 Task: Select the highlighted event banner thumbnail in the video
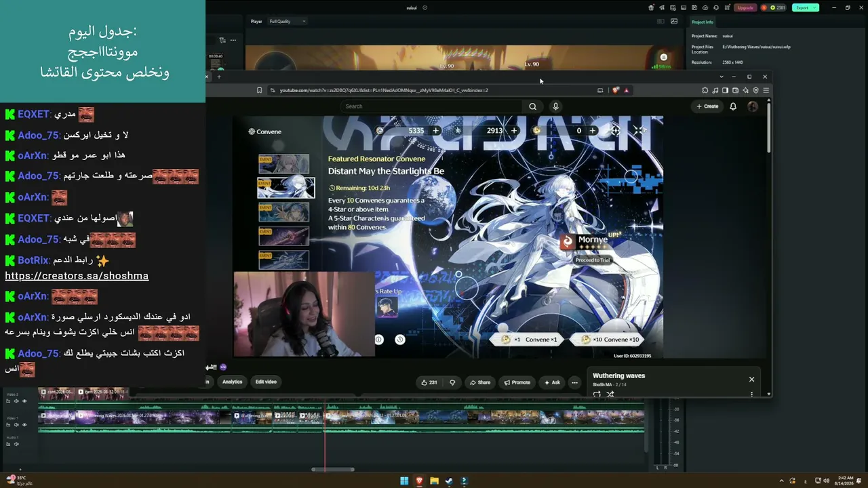pyautogui.click(x=286, y=187)
